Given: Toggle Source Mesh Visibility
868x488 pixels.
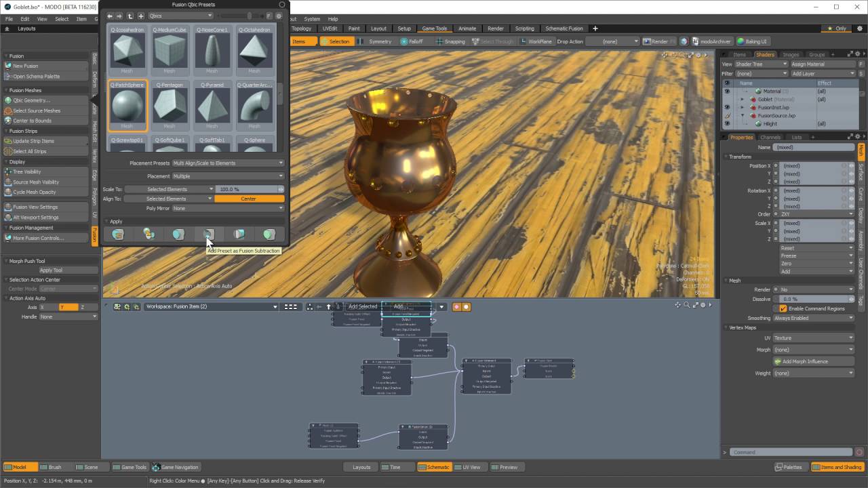Looking at the screenshot, I should [x=46, y=182].
